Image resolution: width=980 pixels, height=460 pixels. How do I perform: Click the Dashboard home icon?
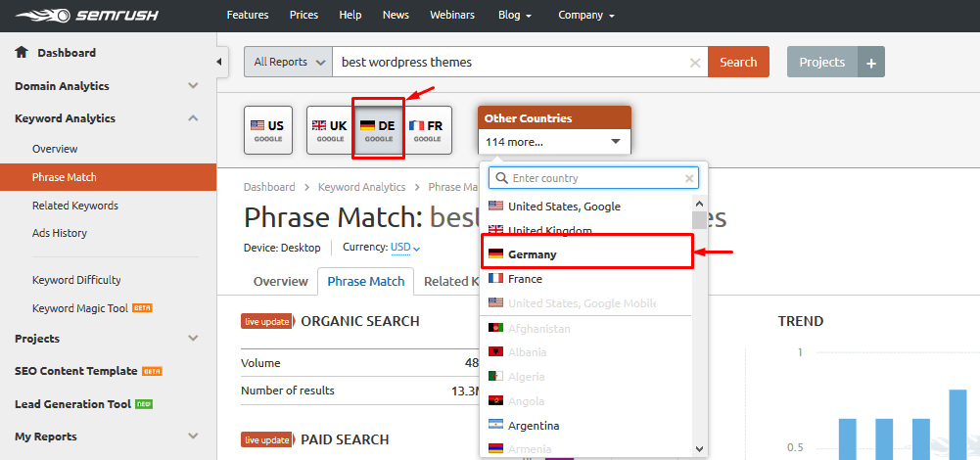[x=22, y=53]
